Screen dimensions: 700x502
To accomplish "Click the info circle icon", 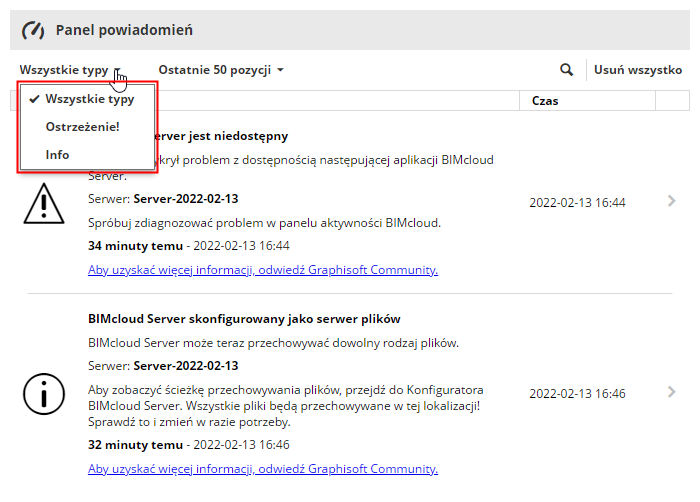I will [x=44, y=394].
